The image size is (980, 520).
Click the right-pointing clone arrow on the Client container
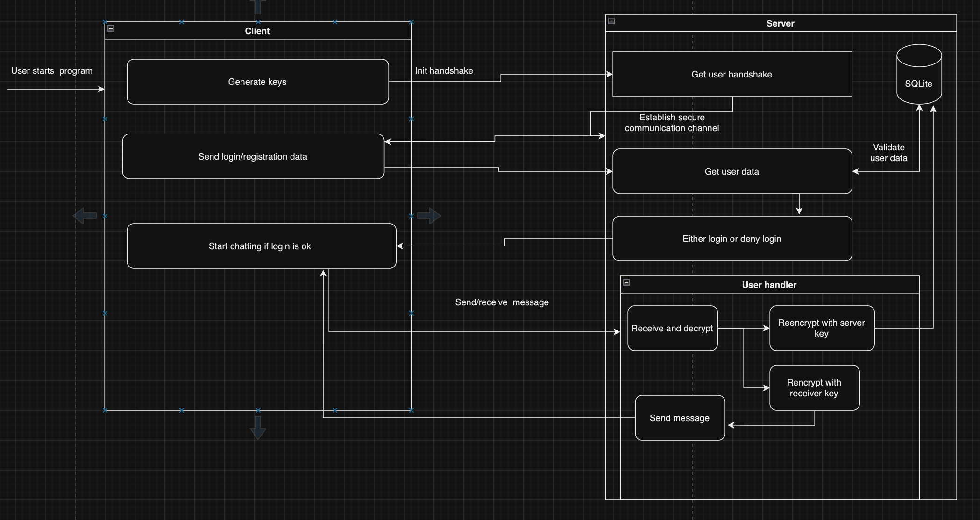[428, 216]
